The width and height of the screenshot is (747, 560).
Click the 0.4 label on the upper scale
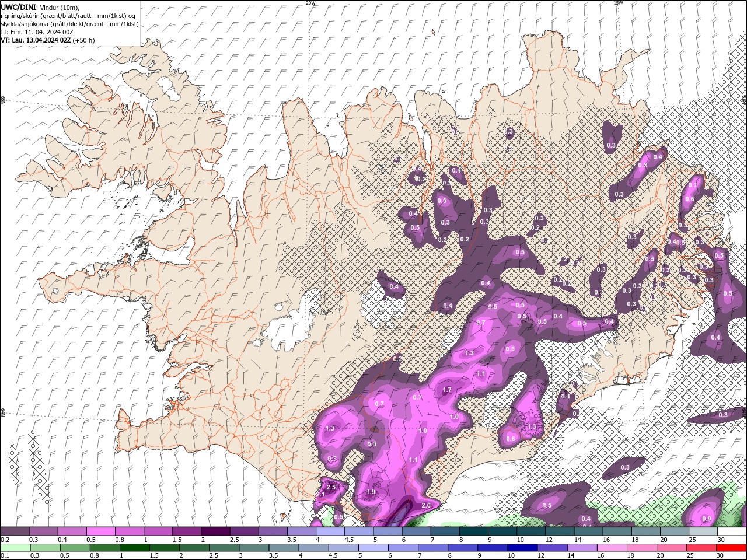tap(62, 540)
